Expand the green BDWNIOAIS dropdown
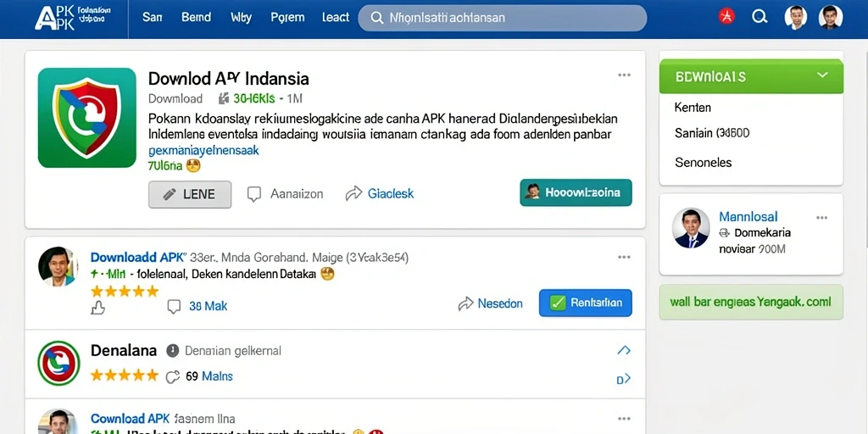Screen dimensions: 868x434 coord(751,76)
